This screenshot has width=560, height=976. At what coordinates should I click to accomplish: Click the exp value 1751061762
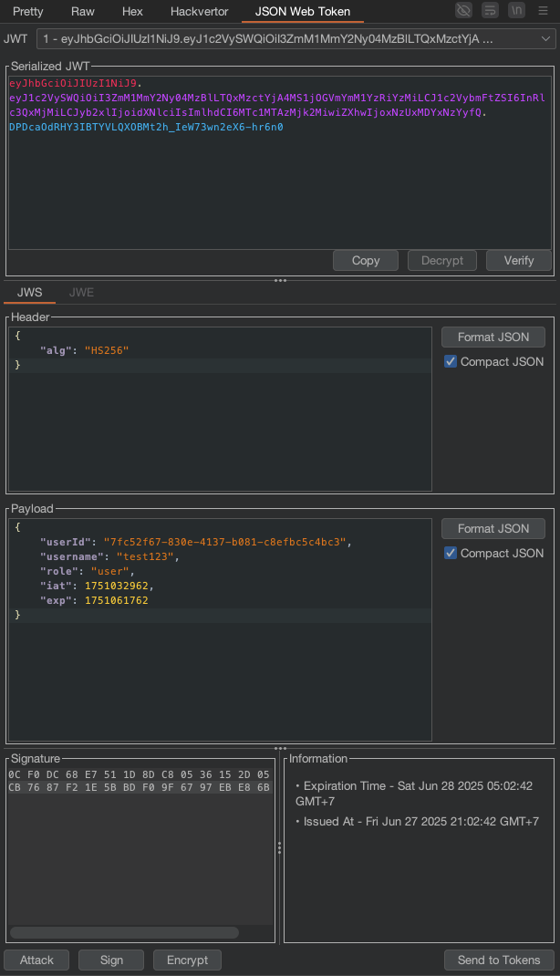[117, 600]
